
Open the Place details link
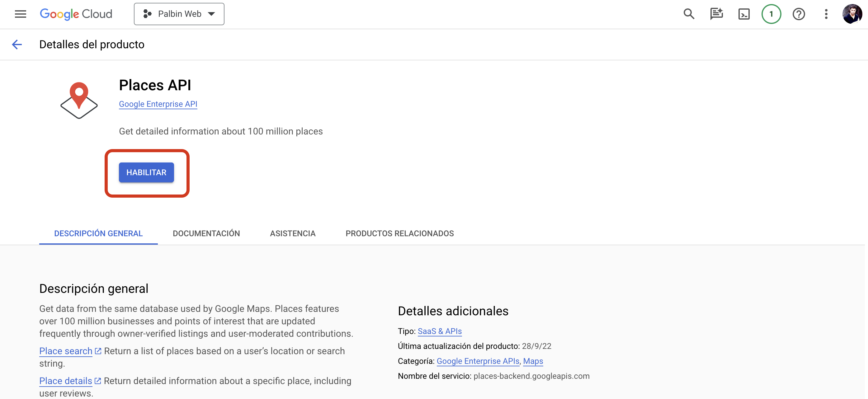pos(66,381)
